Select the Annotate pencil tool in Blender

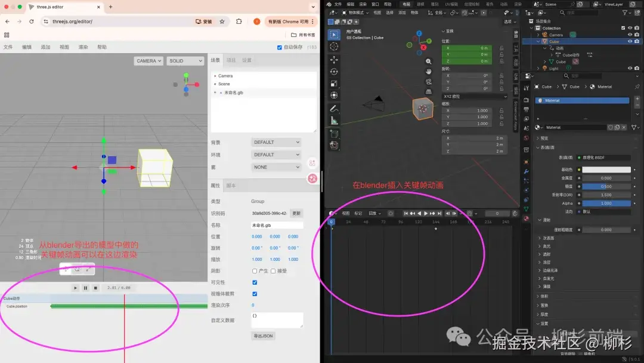[x=334, y=109]
